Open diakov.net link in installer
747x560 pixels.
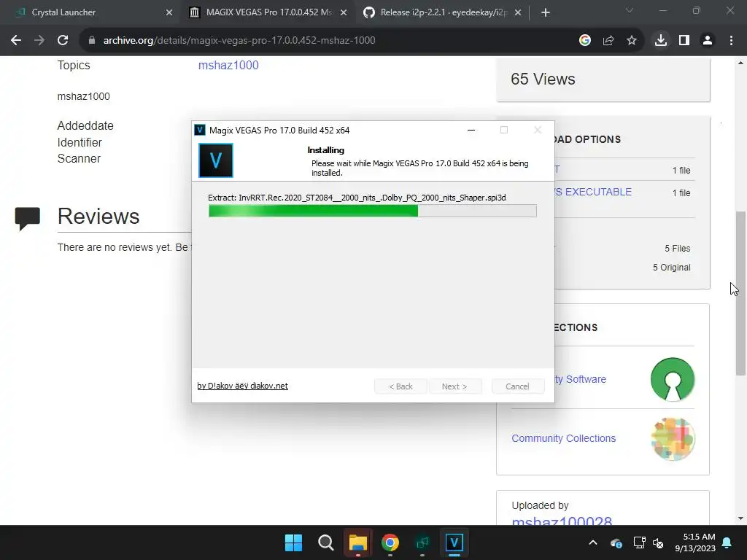tap(242, 386)
